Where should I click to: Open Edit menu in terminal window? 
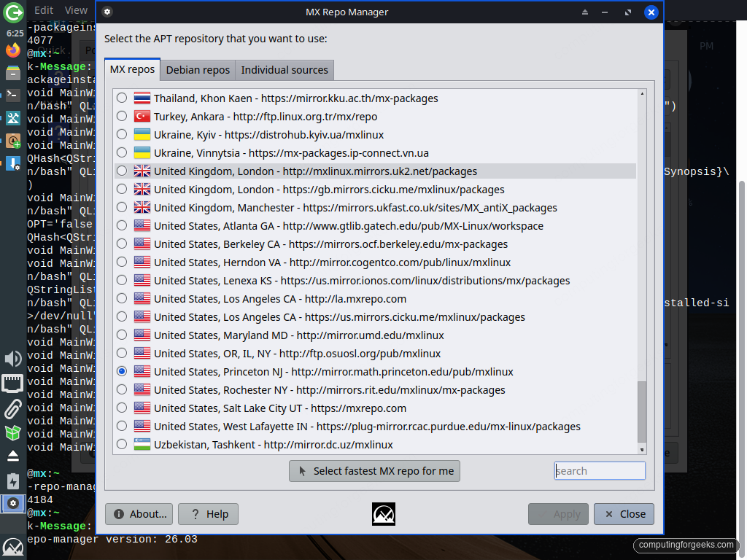coord(44,10)
